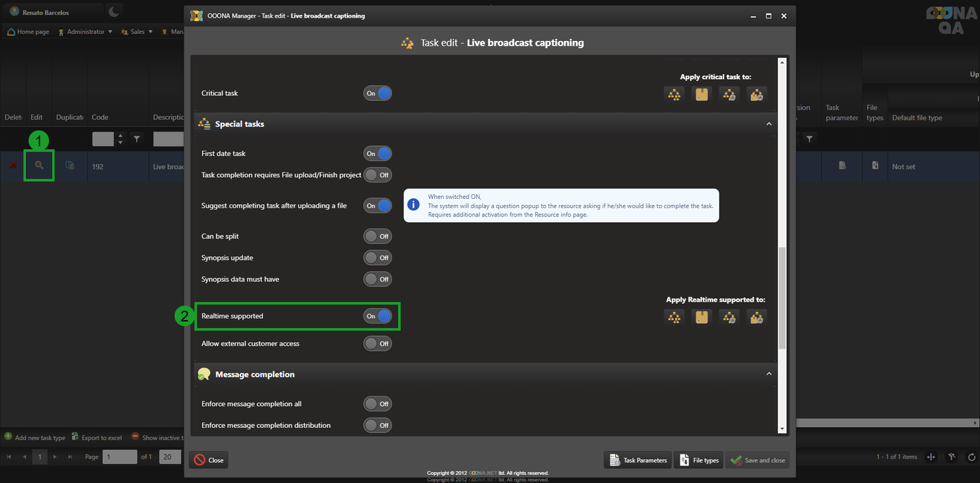The height and width of the screenshot is (483, 980).
Task: Turn on Allow external customer access
Action: click(x=378, y=344)
